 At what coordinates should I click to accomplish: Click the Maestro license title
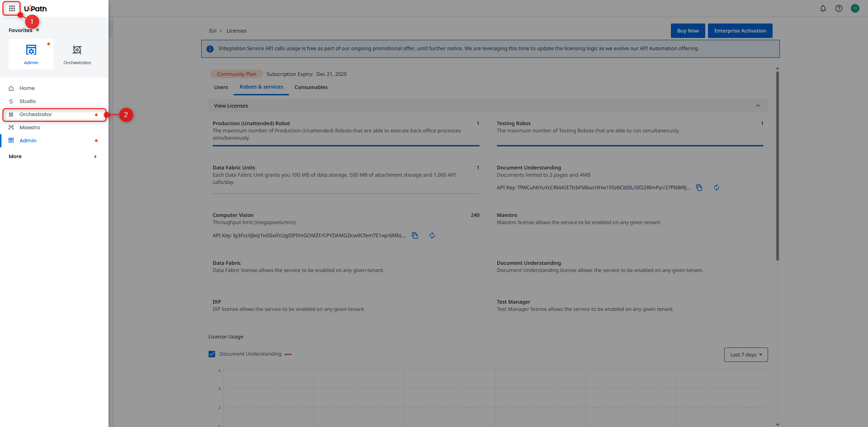point(507,215)
